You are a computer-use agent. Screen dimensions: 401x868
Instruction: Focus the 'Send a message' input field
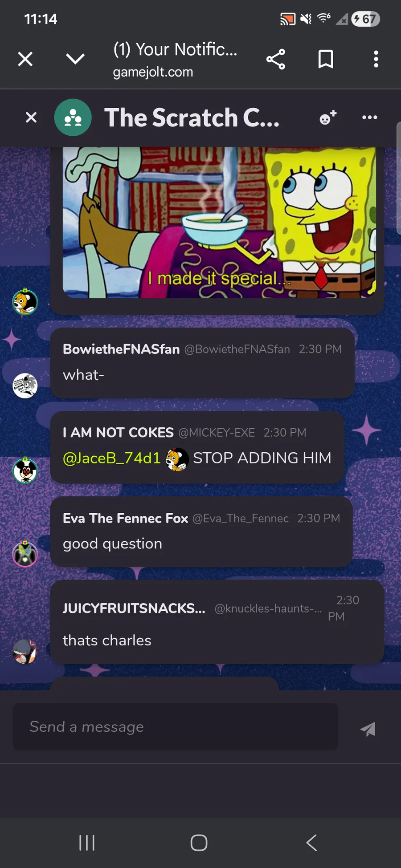tap(176, 726)
